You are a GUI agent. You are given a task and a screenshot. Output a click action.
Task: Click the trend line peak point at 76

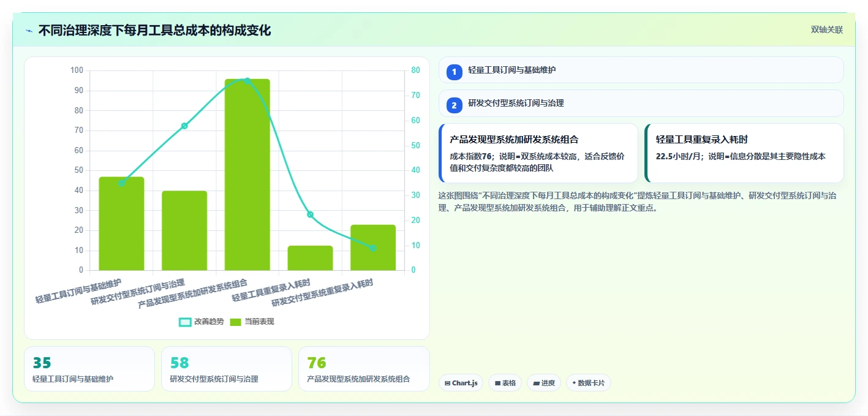pyautogui.click(x=247, y=80)
